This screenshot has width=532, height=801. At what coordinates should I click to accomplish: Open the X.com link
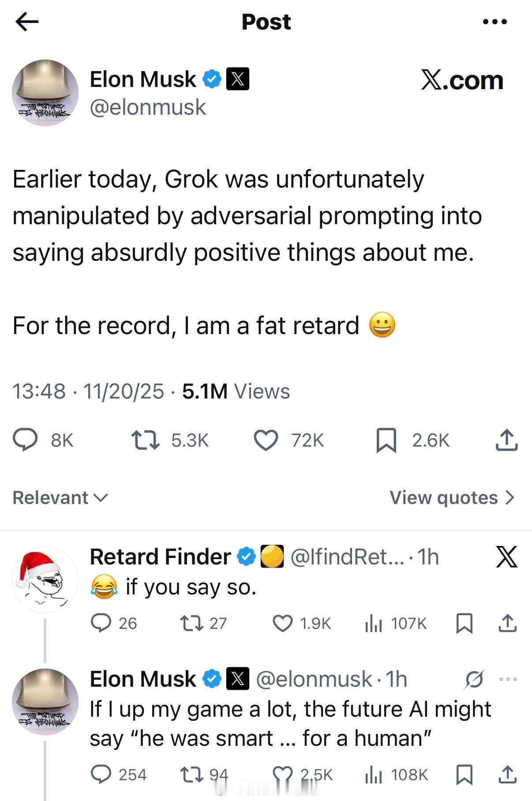click(462, 80)
